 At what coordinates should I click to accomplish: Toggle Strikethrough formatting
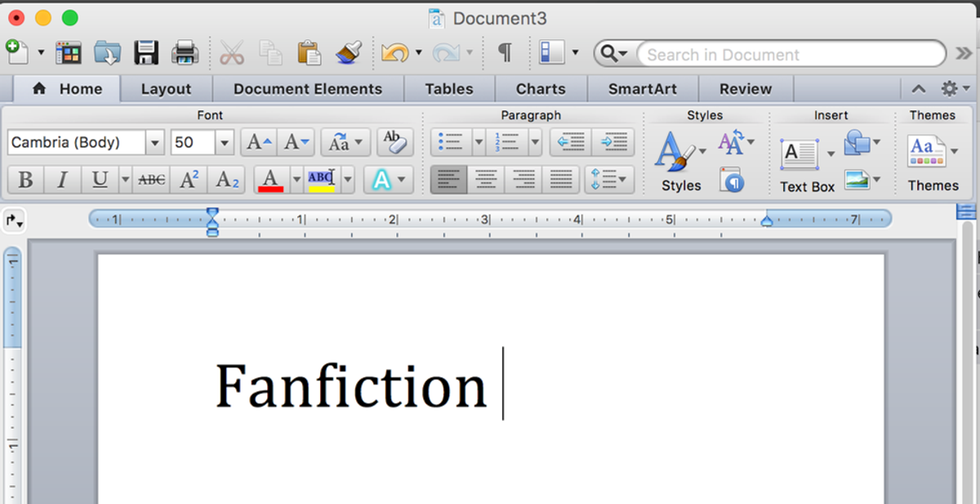(151, 180)
